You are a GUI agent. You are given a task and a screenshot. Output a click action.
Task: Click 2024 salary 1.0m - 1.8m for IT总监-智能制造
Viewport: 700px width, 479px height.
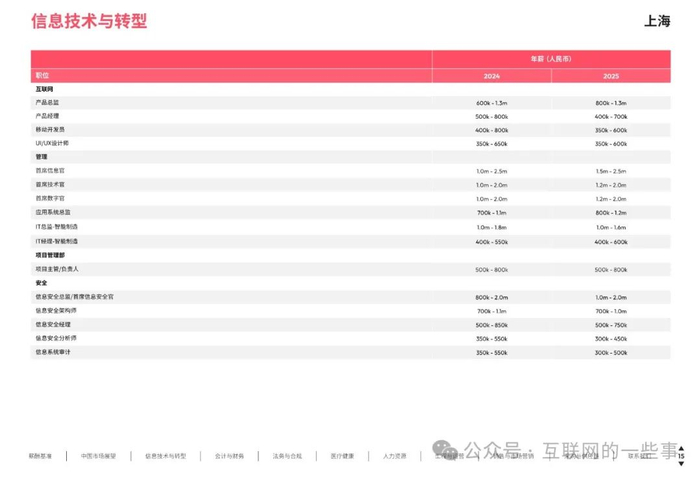pos(492,228)
